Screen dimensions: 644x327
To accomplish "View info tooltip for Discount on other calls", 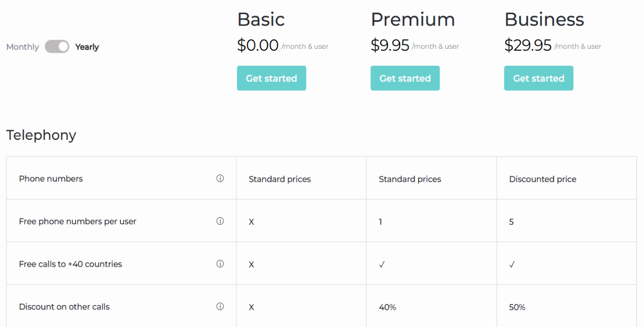I will tap(220, 306).
